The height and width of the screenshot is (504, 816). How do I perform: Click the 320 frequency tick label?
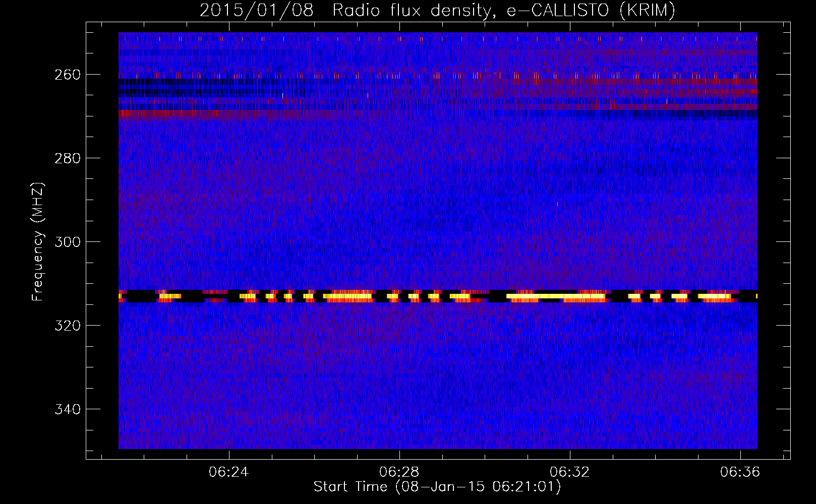coord(67,326)
